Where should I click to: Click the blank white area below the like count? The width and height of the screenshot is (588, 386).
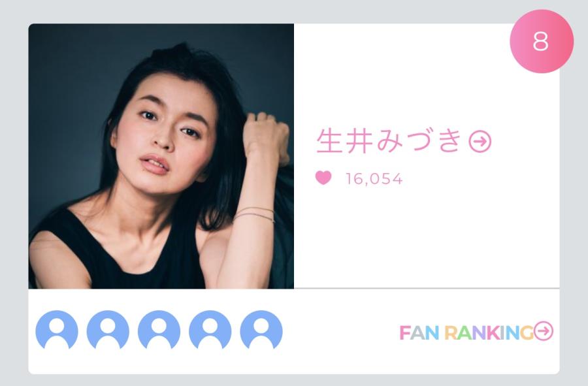[x=427, y=236]
